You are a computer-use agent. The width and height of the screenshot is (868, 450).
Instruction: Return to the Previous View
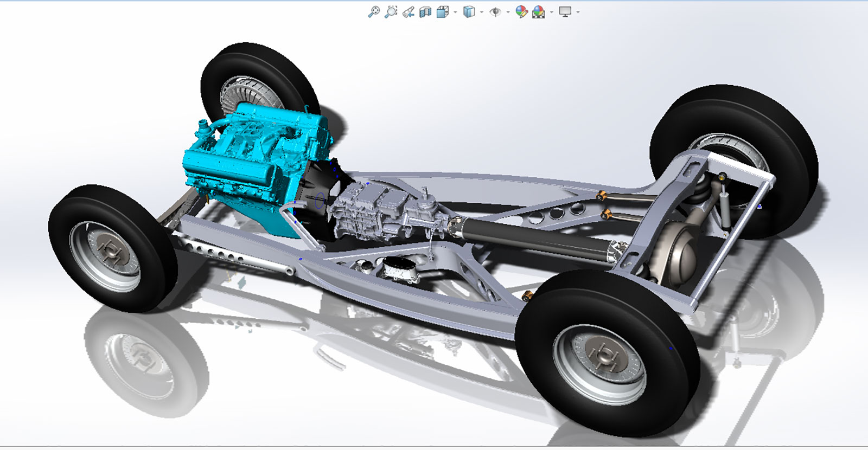(409, 12)
